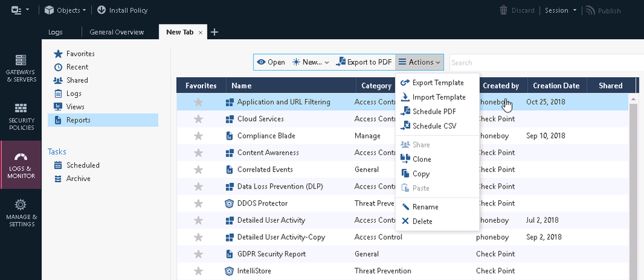Screen dimensions: 644x280
Task: Click the Open toolbar button
Action: click(x=271, y=62)
